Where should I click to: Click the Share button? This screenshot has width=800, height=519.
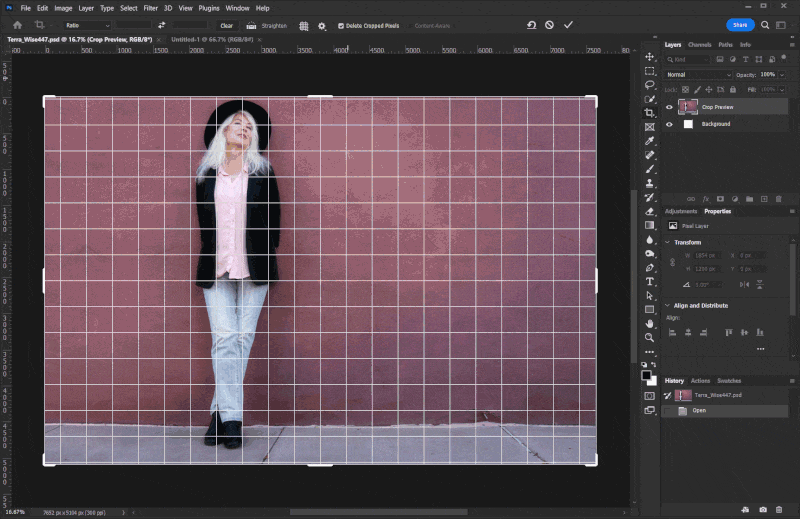click(740, 25)
